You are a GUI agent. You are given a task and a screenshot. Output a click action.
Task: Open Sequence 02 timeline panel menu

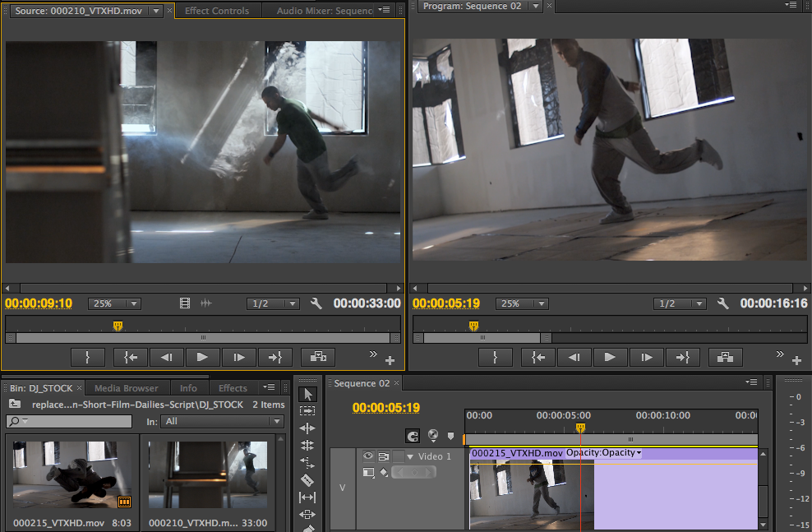751,382
